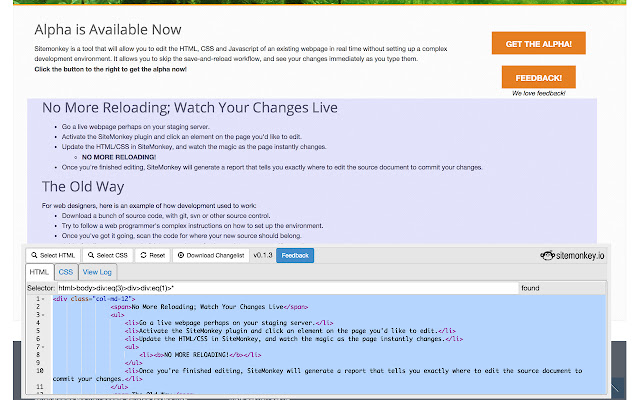Collapse the code fold arrow on line 7
This screenshot has height=400, width=640.
coord(43,347)
